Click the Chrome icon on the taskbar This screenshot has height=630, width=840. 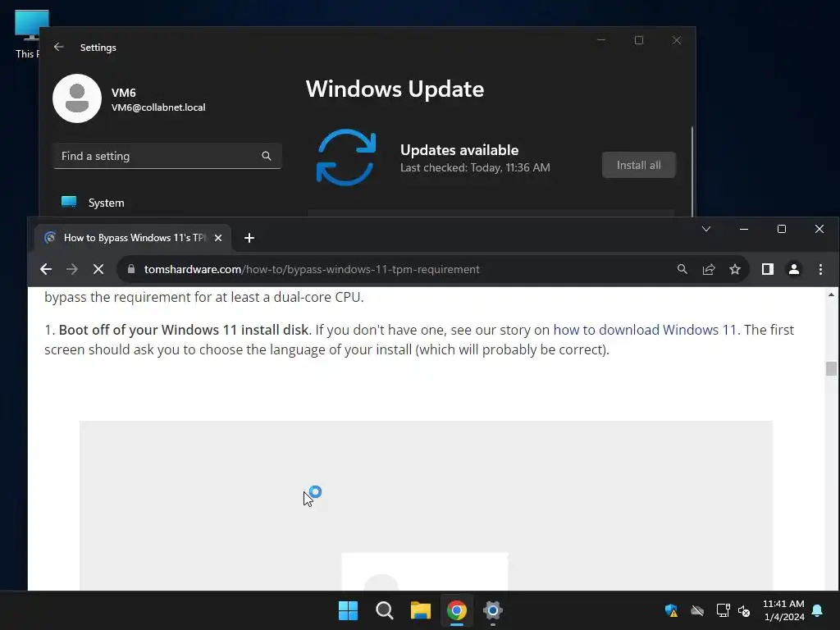[457, 610]
